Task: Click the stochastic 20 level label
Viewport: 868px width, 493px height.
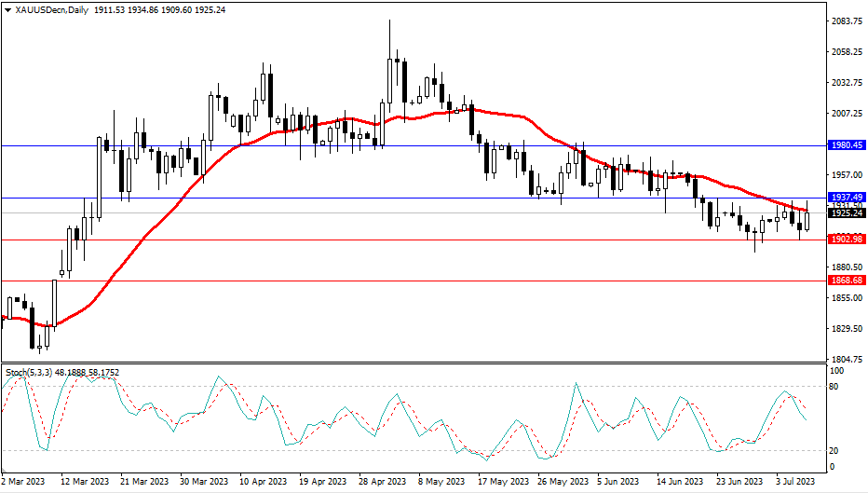Action: pos(834,451)
